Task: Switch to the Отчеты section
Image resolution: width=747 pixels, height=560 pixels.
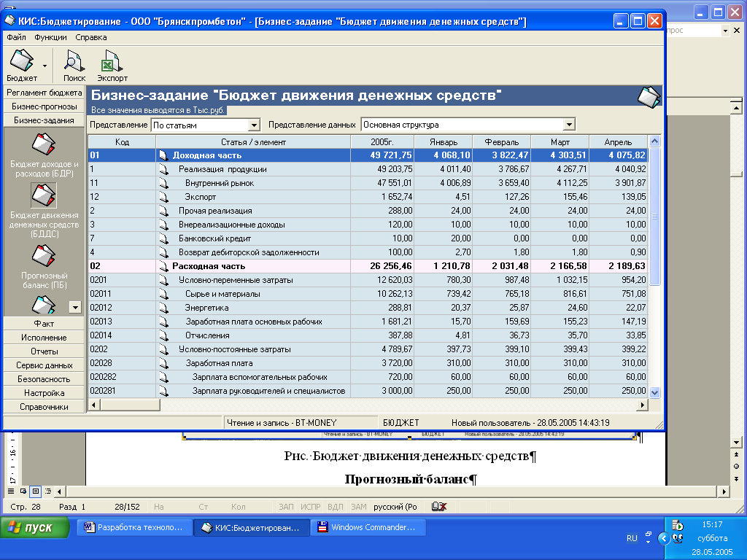Action: (x=44, y=351)
